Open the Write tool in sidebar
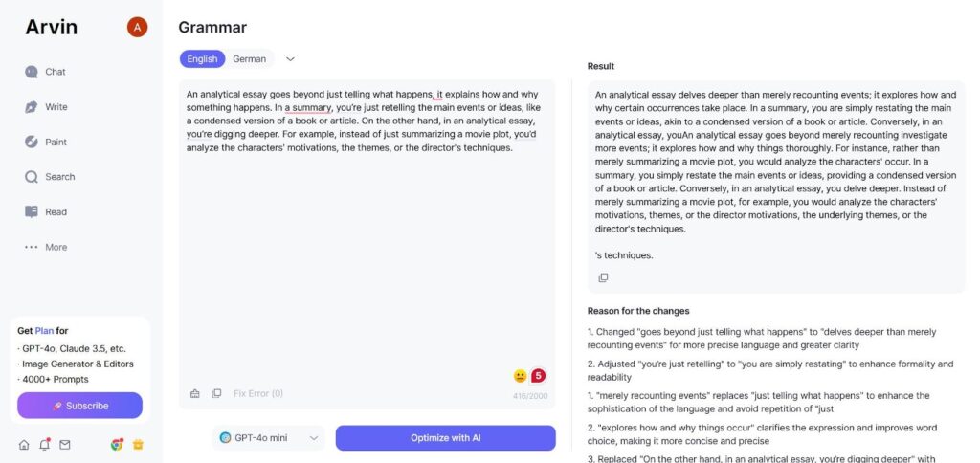This screenshot has width=980, height=463. click(46, 107)
